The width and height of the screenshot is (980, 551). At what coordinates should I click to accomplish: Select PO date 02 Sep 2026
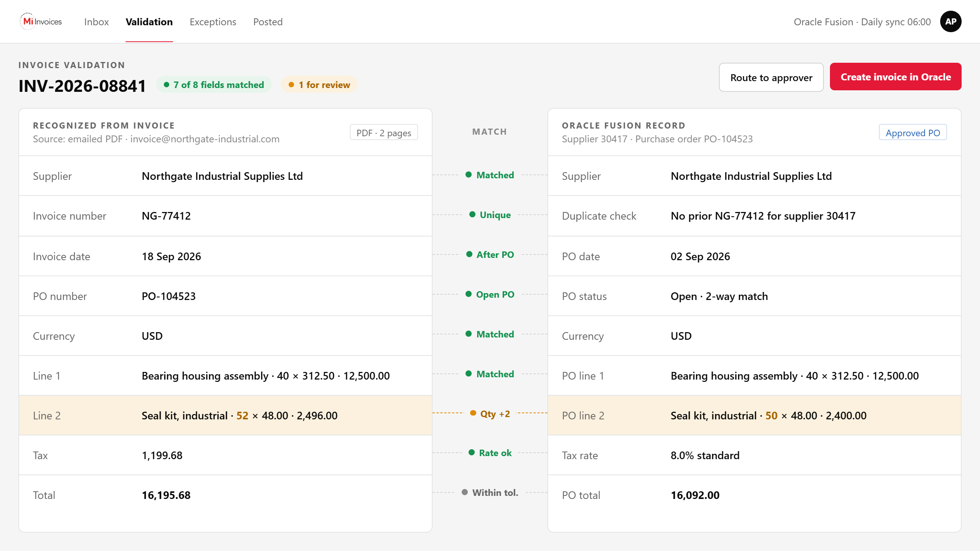coord(700,256)
